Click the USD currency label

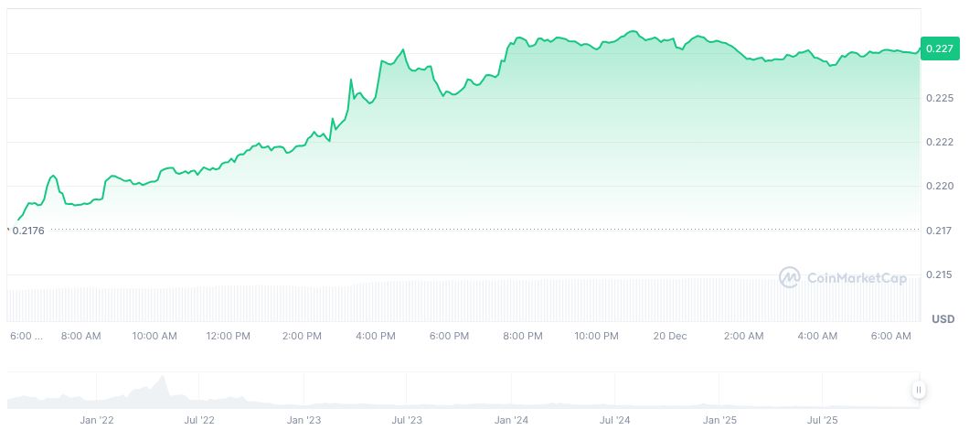(x=943, y=318)
